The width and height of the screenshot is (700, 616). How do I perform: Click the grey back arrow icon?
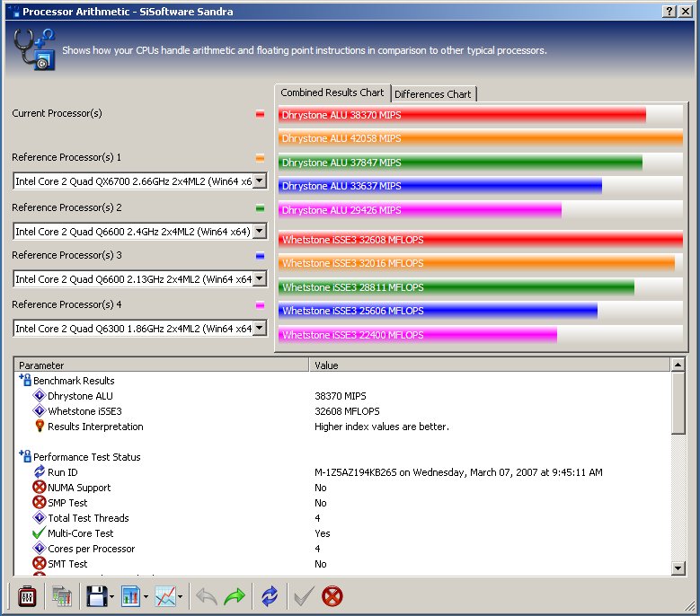coord(207,596)
